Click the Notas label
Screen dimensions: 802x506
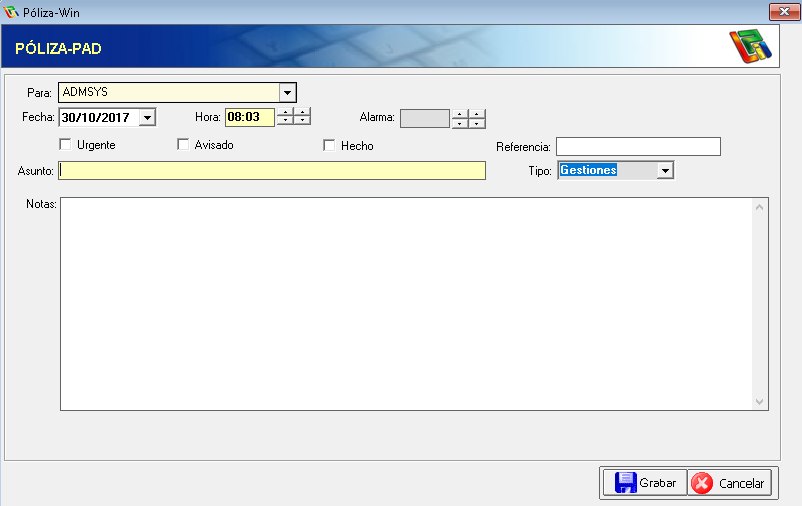[x=41, y=204]
